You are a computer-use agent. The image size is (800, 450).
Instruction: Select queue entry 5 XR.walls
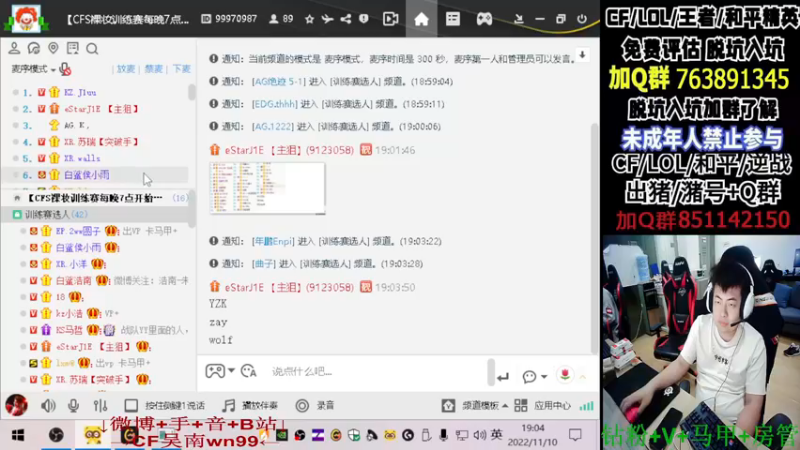click(94, 158)
